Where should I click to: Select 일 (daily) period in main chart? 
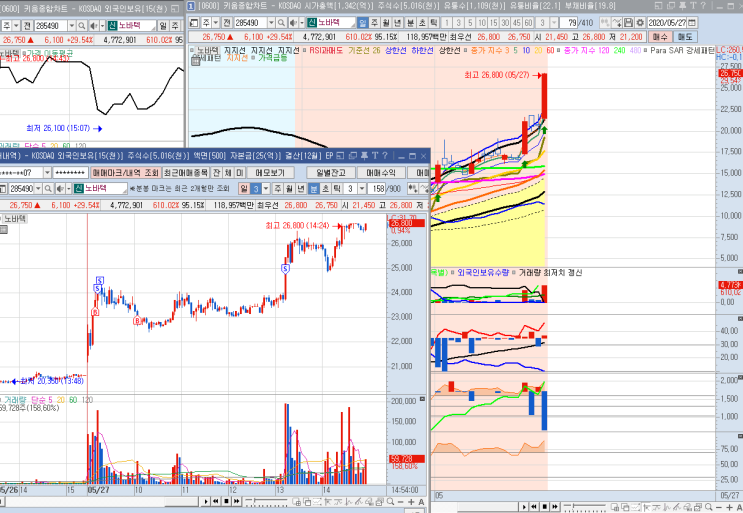(x=363, y=23)
